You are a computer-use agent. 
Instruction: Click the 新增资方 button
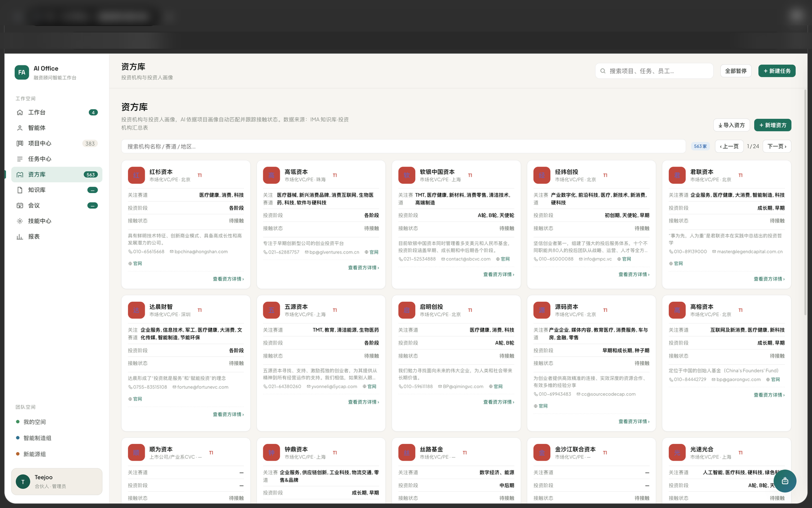coord(772,125)
